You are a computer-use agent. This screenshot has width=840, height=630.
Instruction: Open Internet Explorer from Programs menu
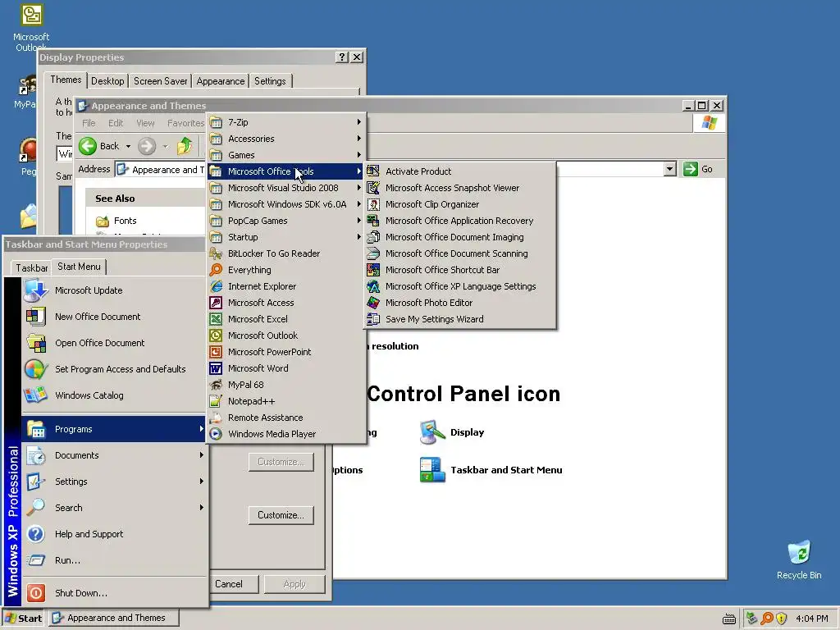pos(286,286)
